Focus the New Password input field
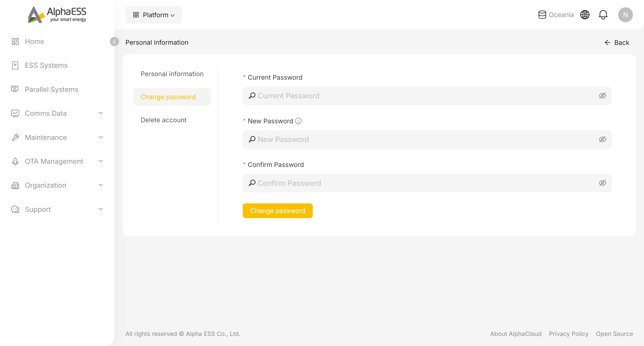This screenshot has width=644, height=346. tap(427, 139)
